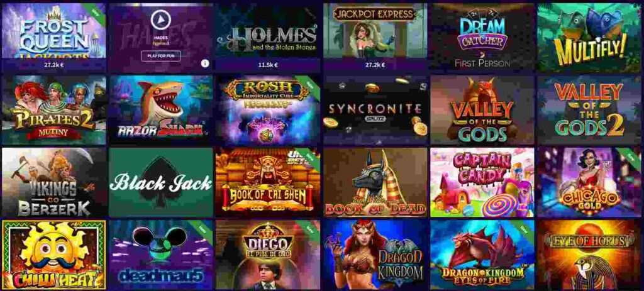Select the Chicago Gold game
Image resolution: width=644 pixels, height=291 pixels.
coord(589,182)
